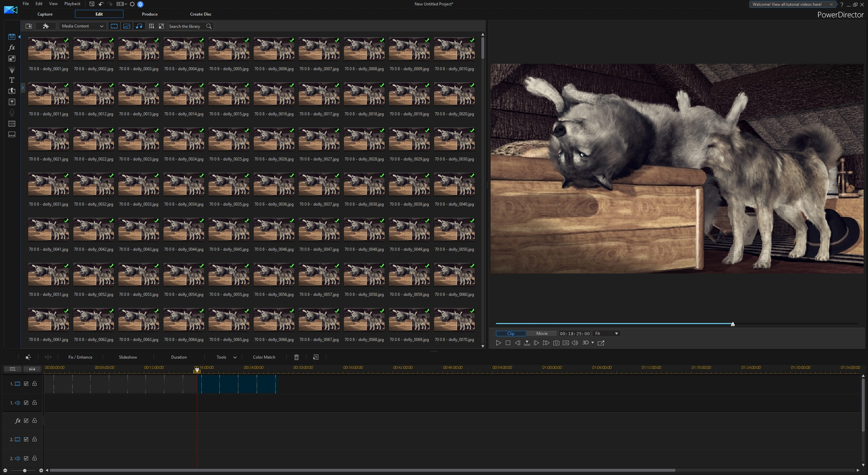Switch to the Produce tab
Viewport: 868px width, 475px height.
[x=150, y=14]
